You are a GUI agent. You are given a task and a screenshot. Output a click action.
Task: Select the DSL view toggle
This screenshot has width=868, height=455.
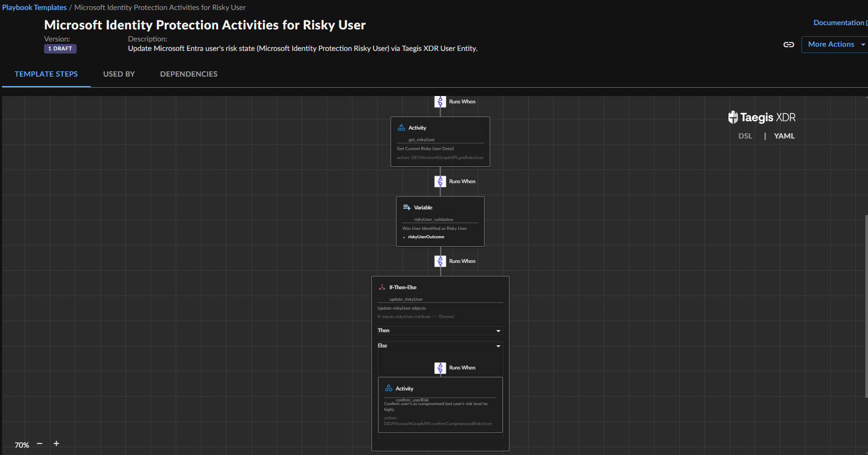[x=745, y=136]
